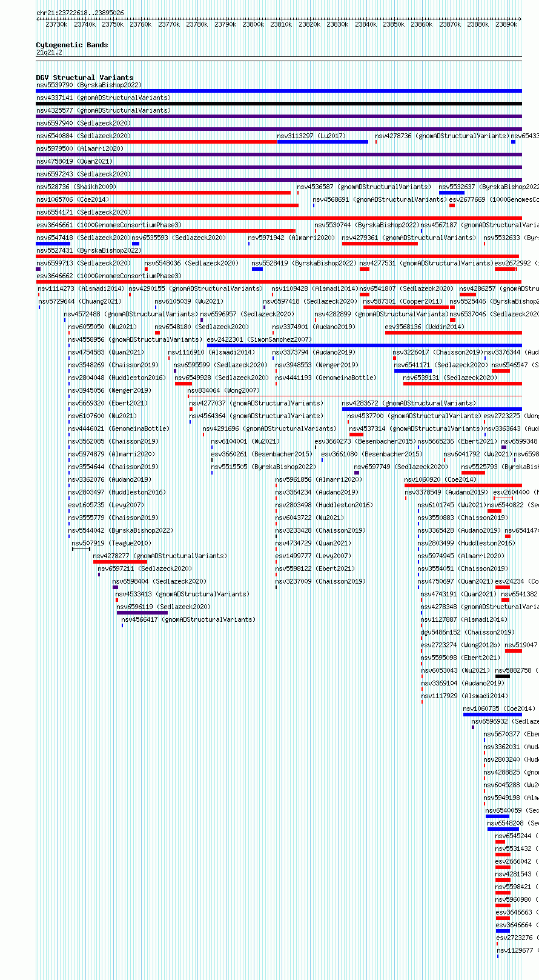Click the red bar under nsv6541807
Screen dimensions: 539x980
[x=364, y=295]
